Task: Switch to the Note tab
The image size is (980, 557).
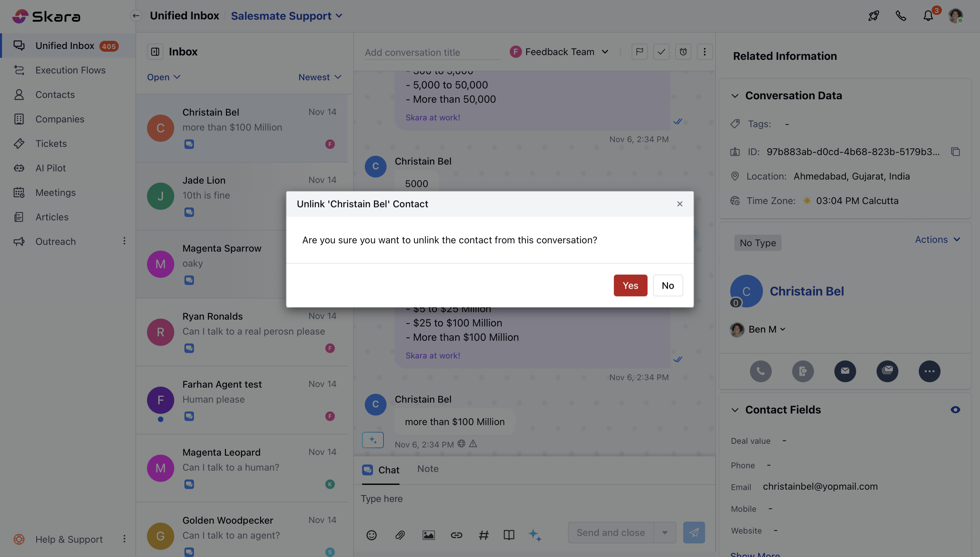Action: tap(428, 469)
